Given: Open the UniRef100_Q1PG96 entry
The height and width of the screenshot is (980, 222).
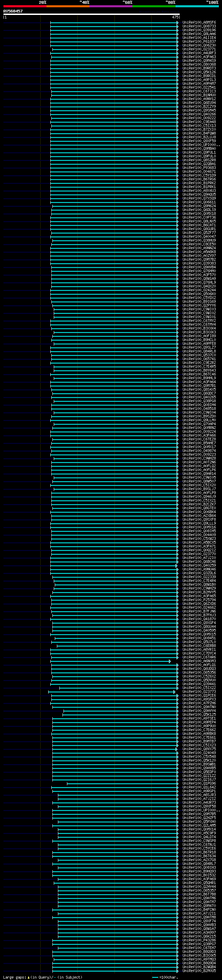Looking at the screenshot, I should click(199, 783).
